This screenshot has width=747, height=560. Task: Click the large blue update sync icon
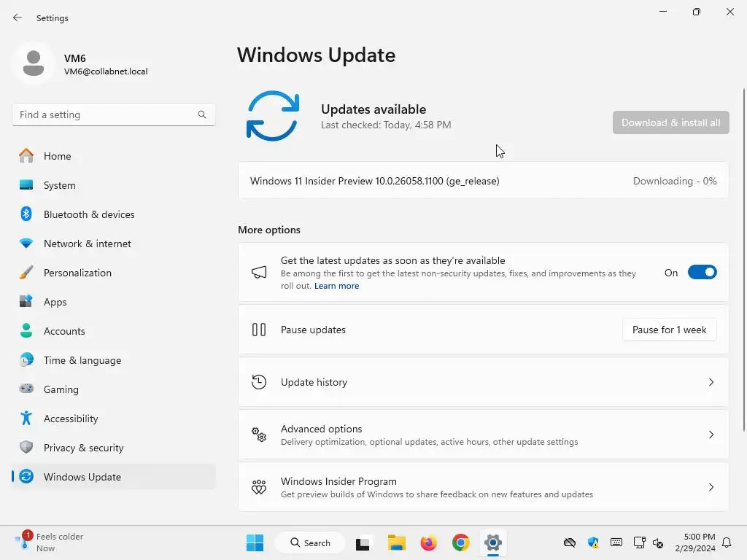pyautogui.click(x=273, y=116)
